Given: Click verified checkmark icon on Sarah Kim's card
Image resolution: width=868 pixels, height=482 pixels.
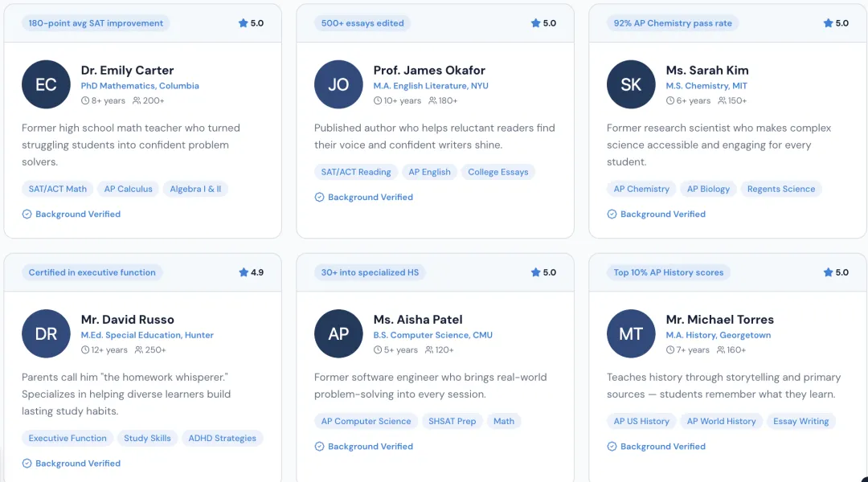Looking at the screenshot, I should [611, 214].
